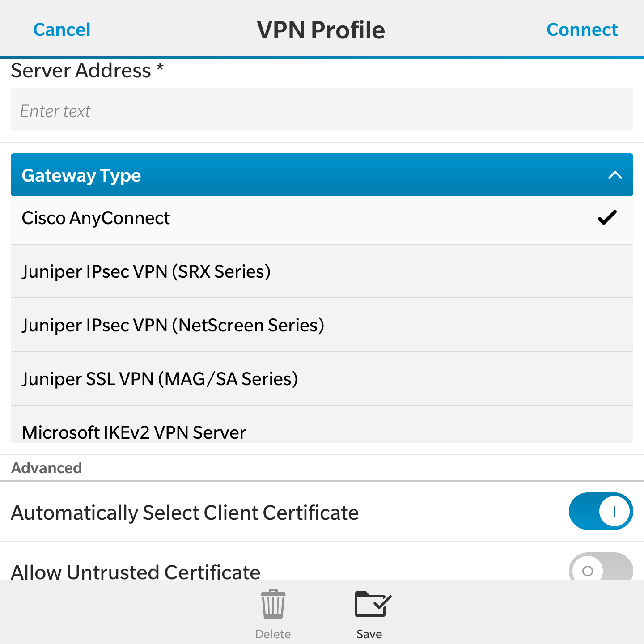Click the VPN Profile title
The image size is (644, 644).
click(321, 30)
